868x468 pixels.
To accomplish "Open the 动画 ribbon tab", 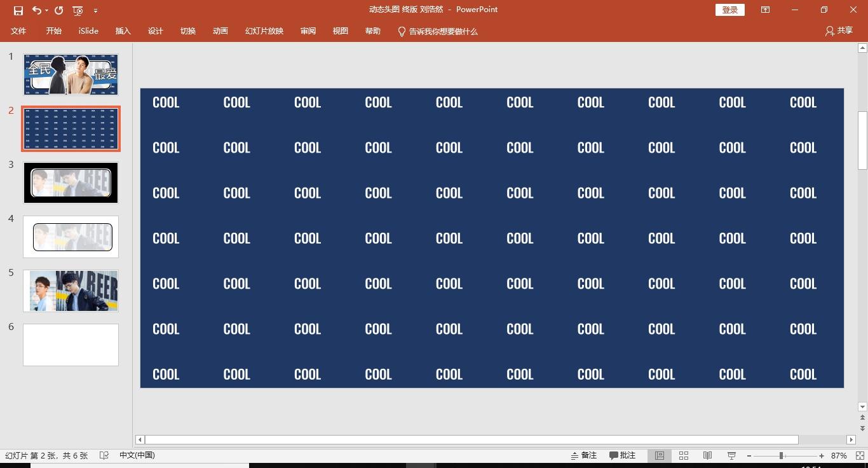I will 220,31.
